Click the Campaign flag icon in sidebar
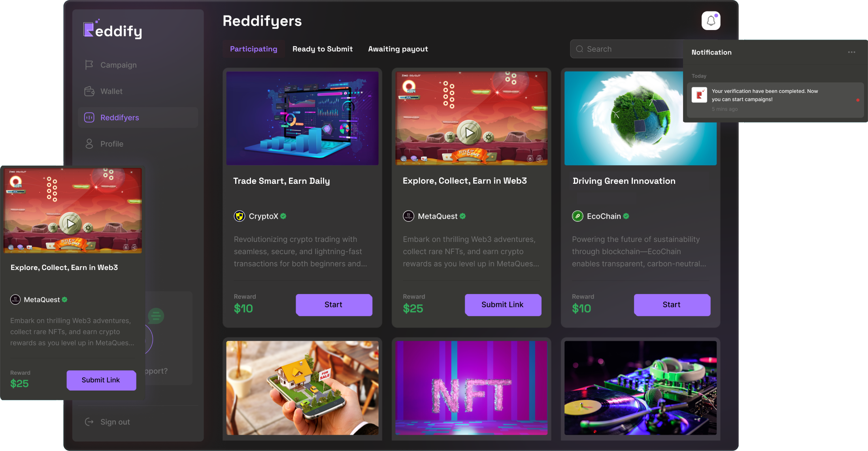Viewport: 868px width, 451px height. pyautogui.click(x=89, y=65)
